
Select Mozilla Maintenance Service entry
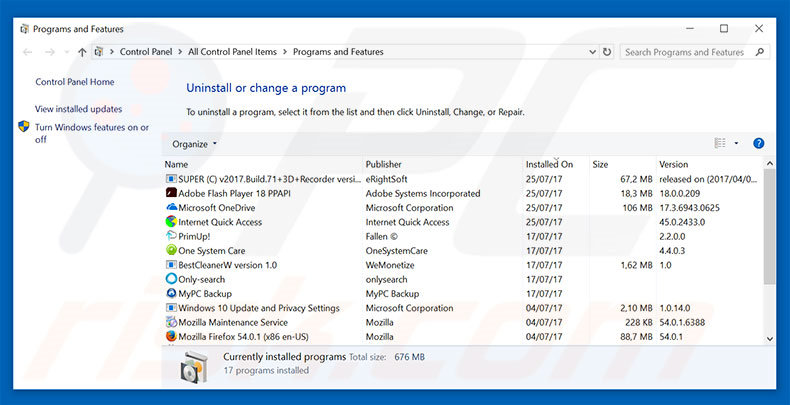tap(464, 322)
